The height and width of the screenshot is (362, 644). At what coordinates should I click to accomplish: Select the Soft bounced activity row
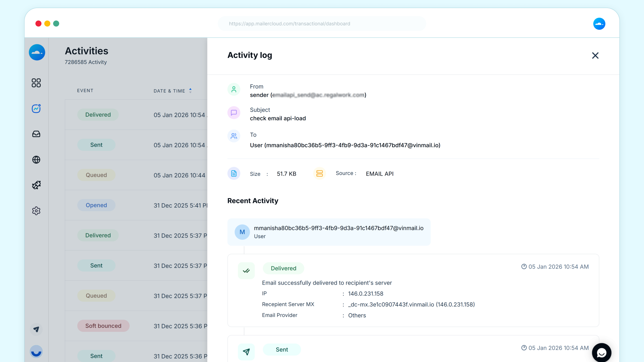pos(103,326)
